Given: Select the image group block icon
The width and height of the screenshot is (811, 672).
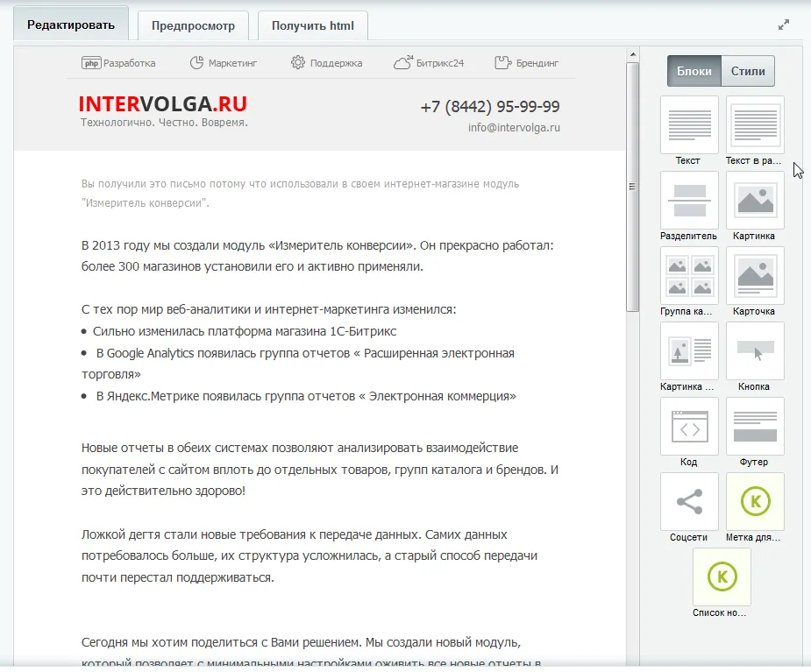Looking at the screenshot, I should 688,275.
